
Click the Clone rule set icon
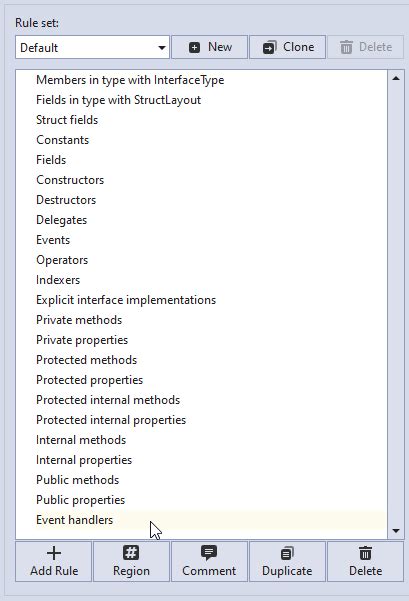[269, 48]
